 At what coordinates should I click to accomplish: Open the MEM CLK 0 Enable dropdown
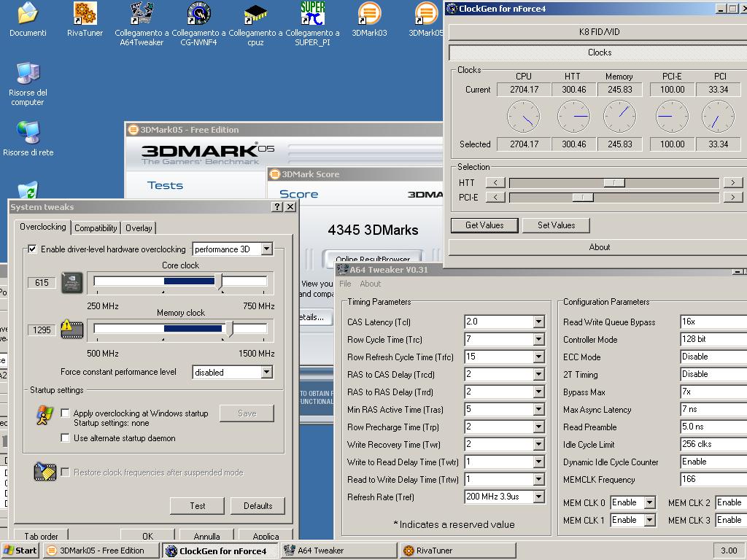649,502
